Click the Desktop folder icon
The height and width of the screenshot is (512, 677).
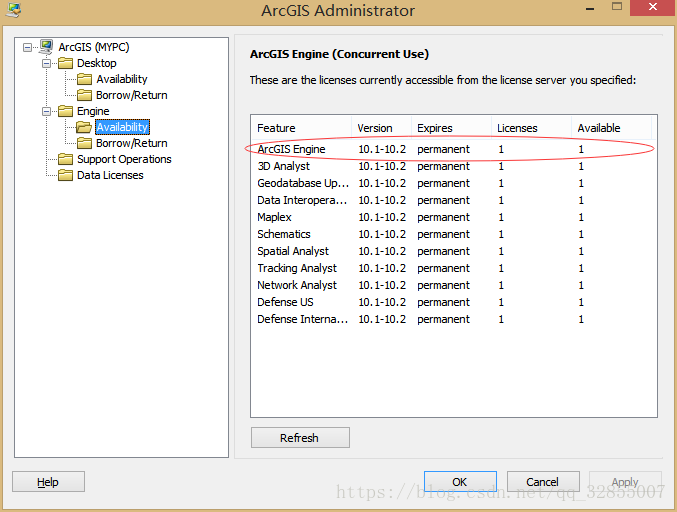[x=65, y=63]
